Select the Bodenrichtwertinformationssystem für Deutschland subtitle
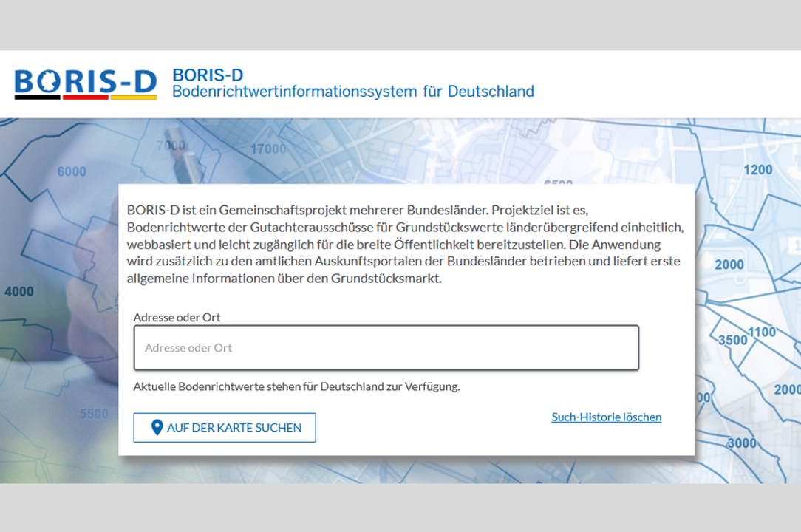Viewport: 801px width, 532px height. pos(352,92)
